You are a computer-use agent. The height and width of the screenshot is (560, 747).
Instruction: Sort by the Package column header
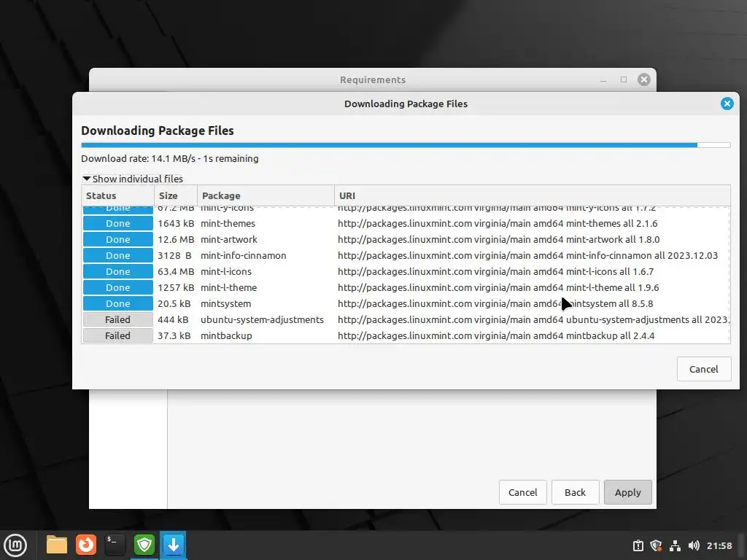[266, 195]
